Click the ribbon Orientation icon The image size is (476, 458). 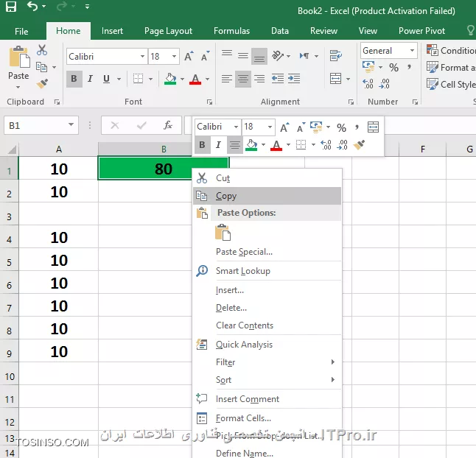(278, 56)
